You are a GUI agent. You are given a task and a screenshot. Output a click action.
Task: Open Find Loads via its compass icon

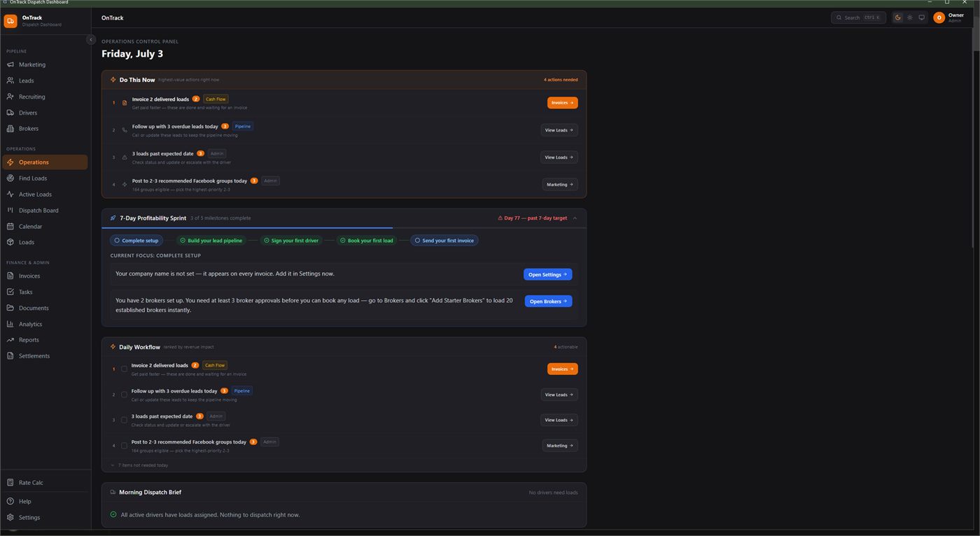click(10, 178)
